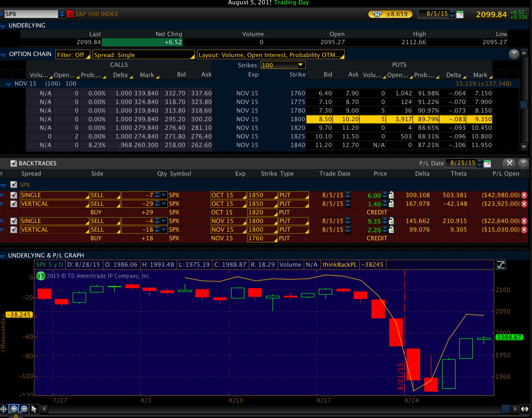This screenshot has height=418, width=532.
Task: Click the Theta column header in Backtrades
Action: click(x=458, y=173)
